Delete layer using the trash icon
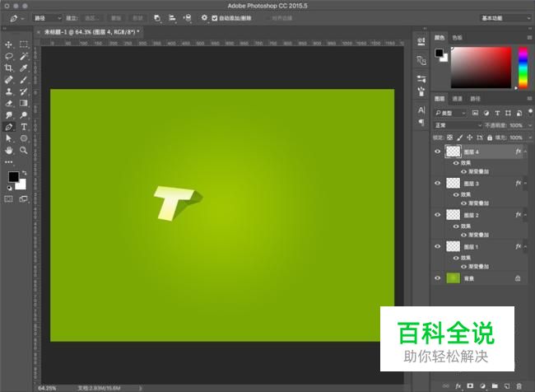 pos(519,385)
